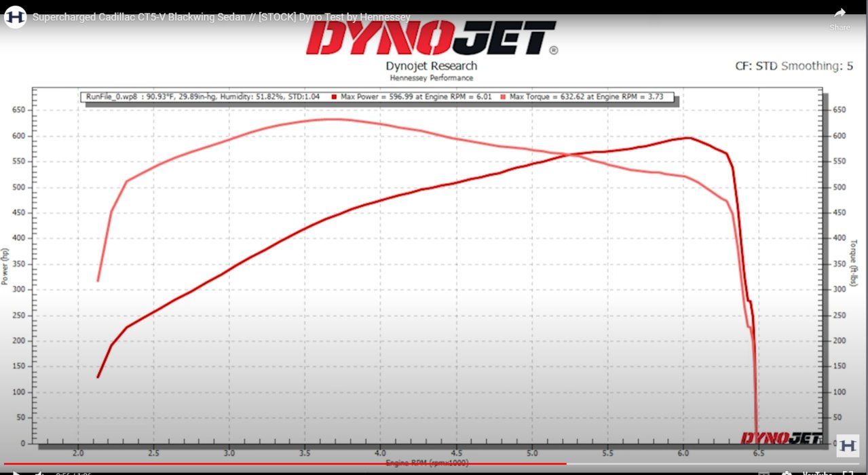The width and height of the screenshot is (868, 475).
Task: Click the Share arrow icon
Action: tap(839, 14)
